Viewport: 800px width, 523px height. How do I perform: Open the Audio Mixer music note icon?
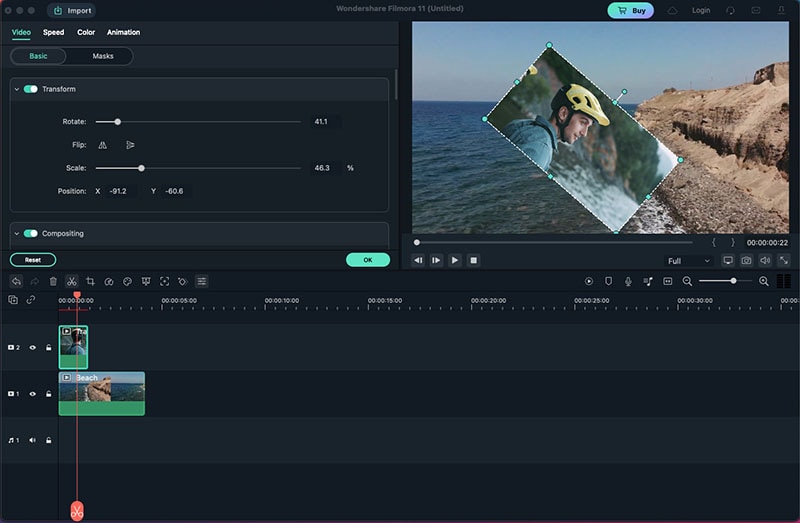[648, 281]
